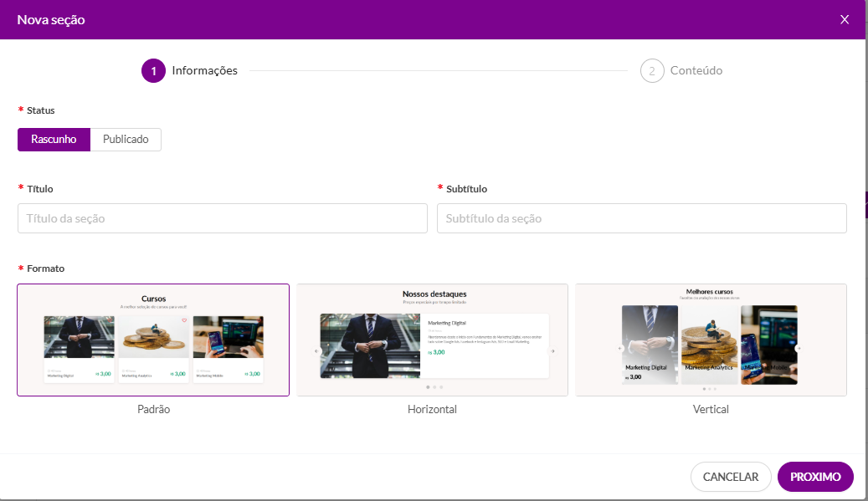Screen dimensions: 868x501
Task: Focus the Subtítulo da seção field
Action: (x=641, y=218)
